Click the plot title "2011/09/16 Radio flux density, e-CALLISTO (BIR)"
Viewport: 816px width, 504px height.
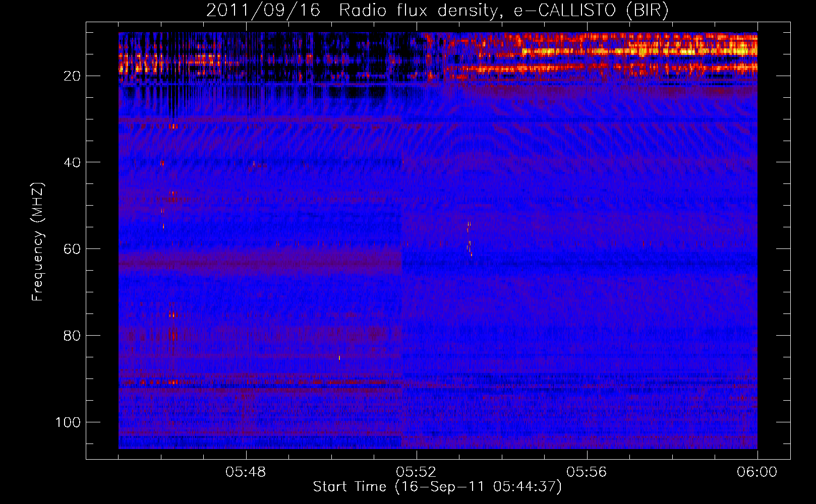(x=437, y=11)
